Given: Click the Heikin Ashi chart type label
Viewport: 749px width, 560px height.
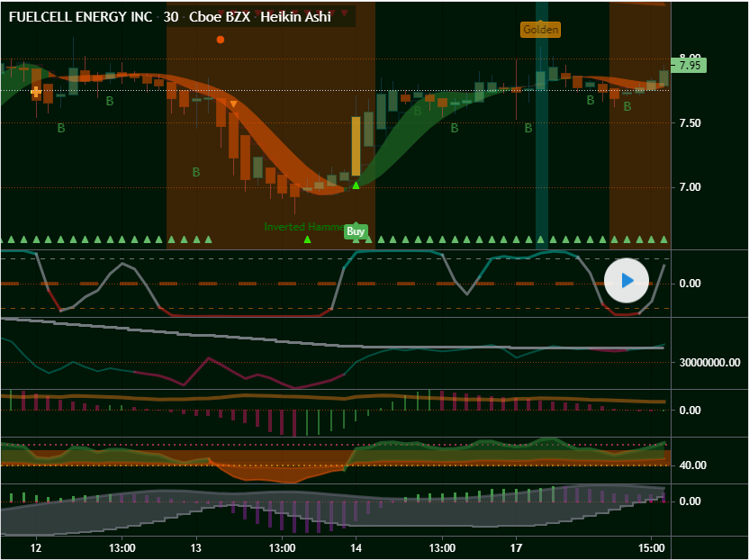Looking at the screenshot, I should (295, 17).
